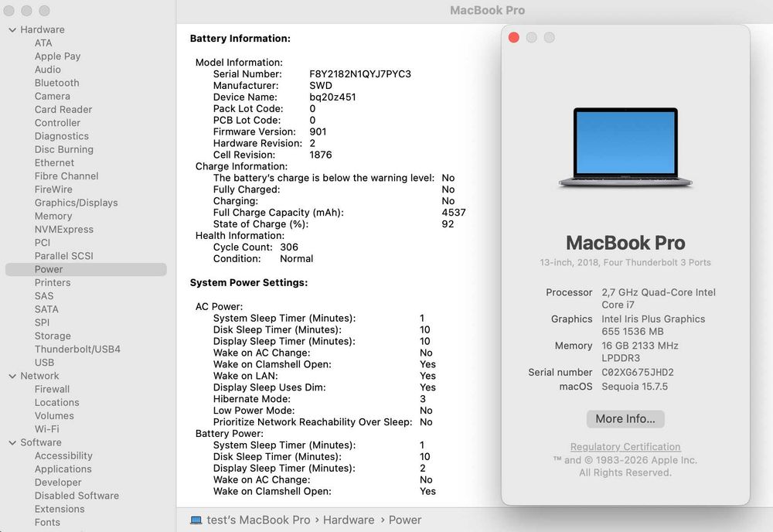Collapse the Software section chevron
Image resolution: width=773 pixels, height=532 pixels.
point(12,443)
